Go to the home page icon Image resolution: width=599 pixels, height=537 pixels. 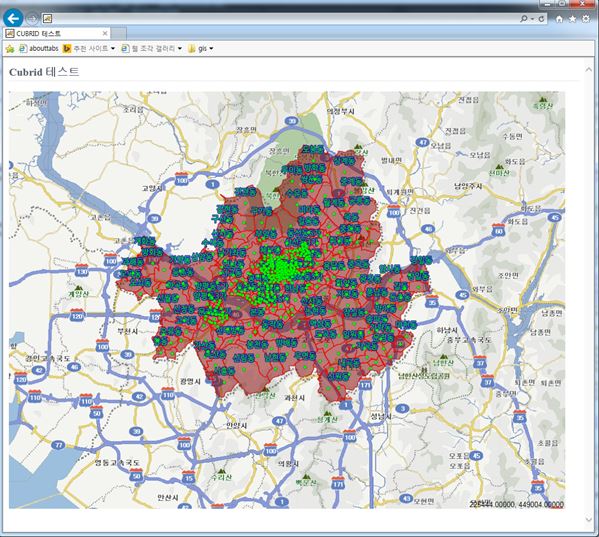pos(559,19)
